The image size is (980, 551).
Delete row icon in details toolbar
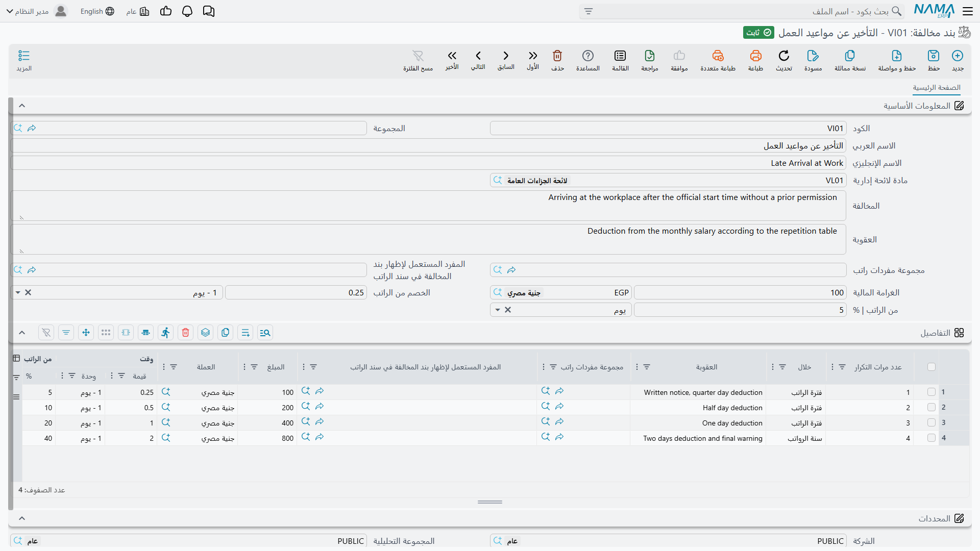(x=185, y=333)
